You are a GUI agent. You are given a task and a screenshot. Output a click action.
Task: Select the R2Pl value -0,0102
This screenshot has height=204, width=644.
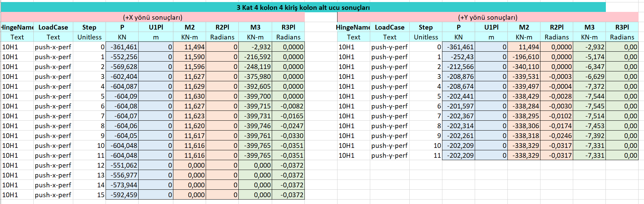[556, 116]
